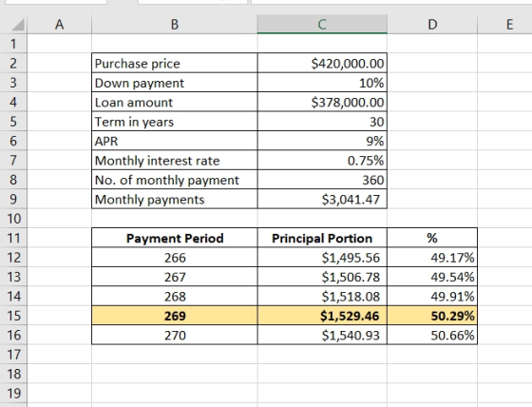Select row 17 header
The width and height of the screenshot is (532, 407).
13,355
